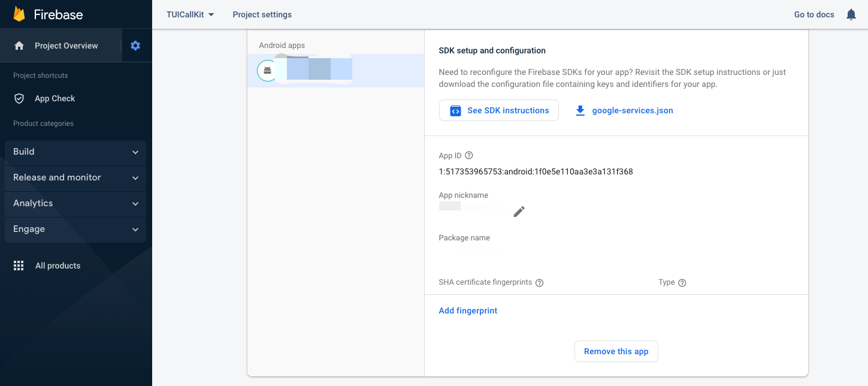Click Add fingerprint link
This screenshot has height=386, width=868.
pos(468,310)
